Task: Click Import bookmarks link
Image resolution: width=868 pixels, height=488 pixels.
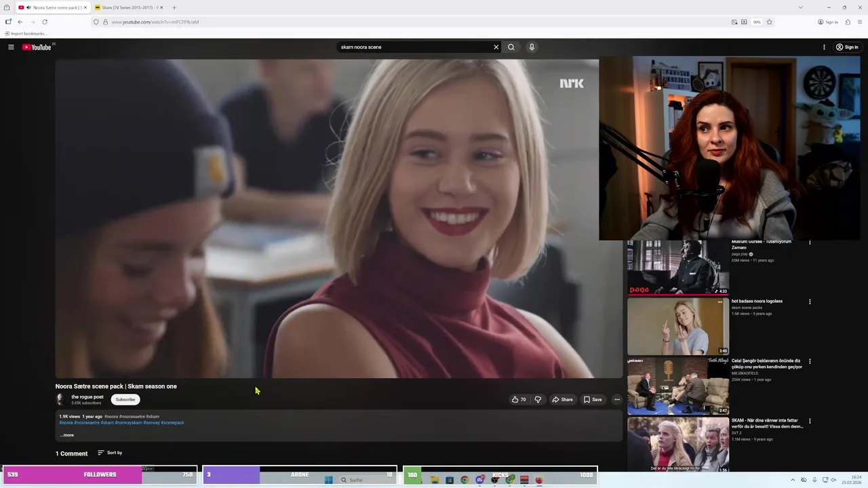Action: pyautogui.click(x=25, y=33)
